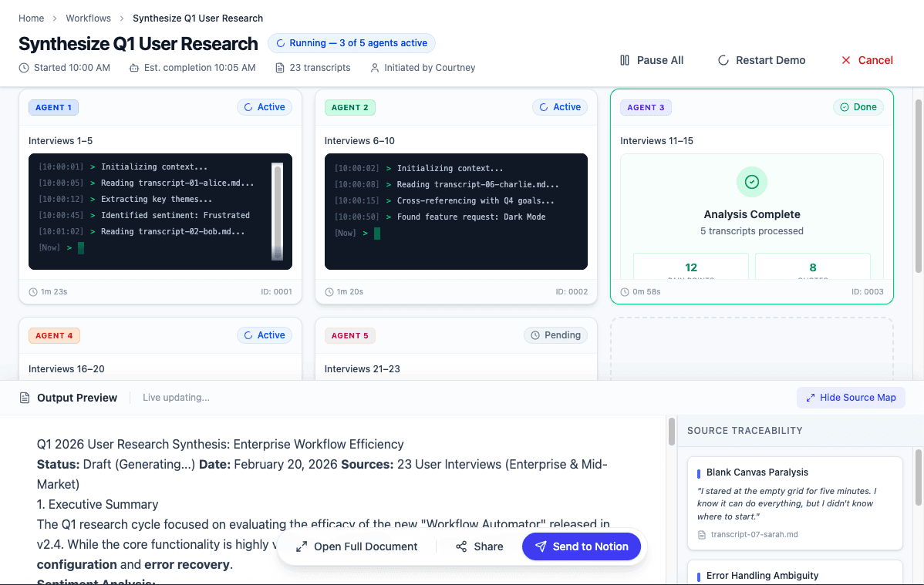
Task: Click the Running status badge
Action: pyautogui.click(x=352, y=43)
